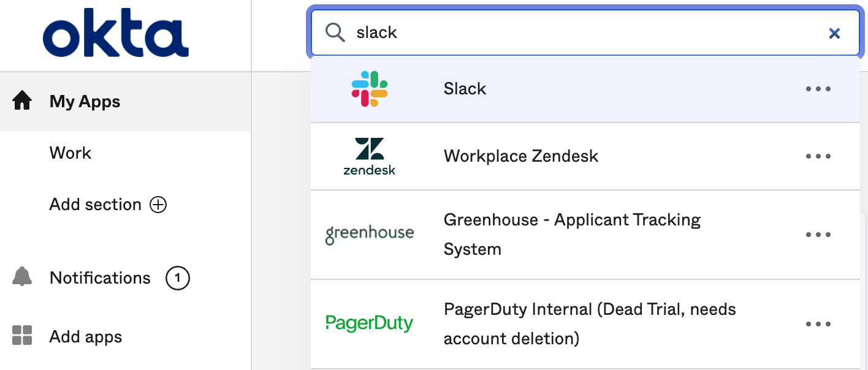Viewport: 868px width, 370px height.
Task: Click the home icon beside My Apps
Action: click(22, 100)
